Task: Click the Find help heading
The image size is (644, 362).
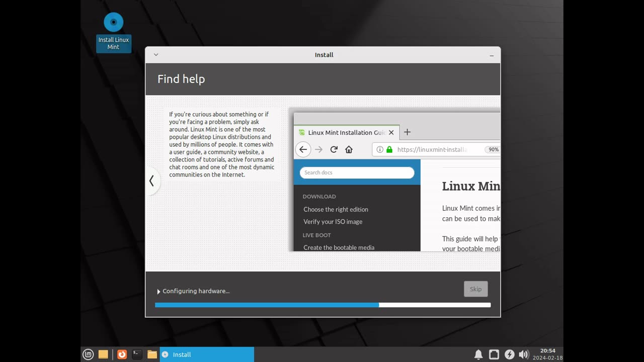Action: [181, 79]
